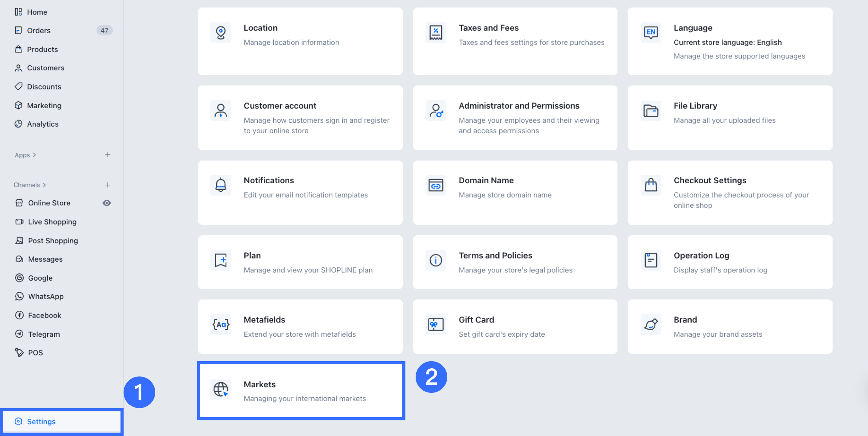Click the Location pin icon
The height and width of the screenshot is (436, 868).
[x=221, y=33]
